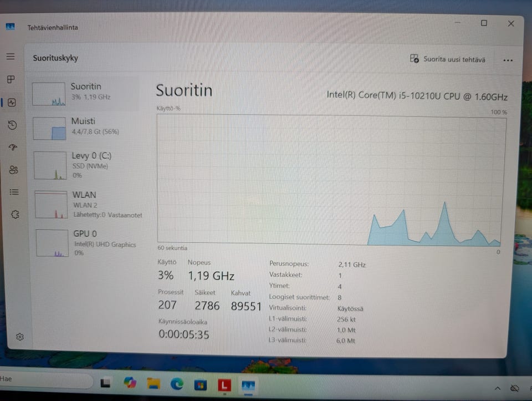Maximize the Tehtävienhallinta window
532x401 pixels.
pos(484,23)
